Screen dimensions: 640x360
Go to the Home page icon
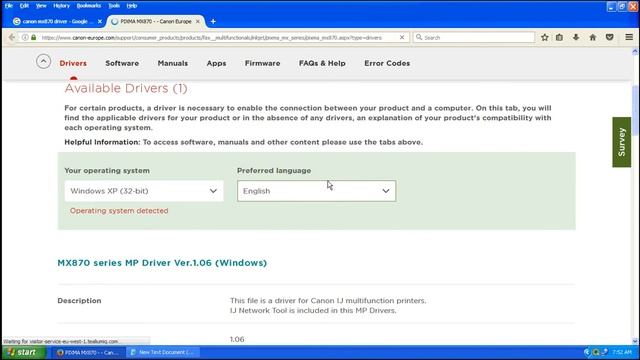click(x=593, y=37)
